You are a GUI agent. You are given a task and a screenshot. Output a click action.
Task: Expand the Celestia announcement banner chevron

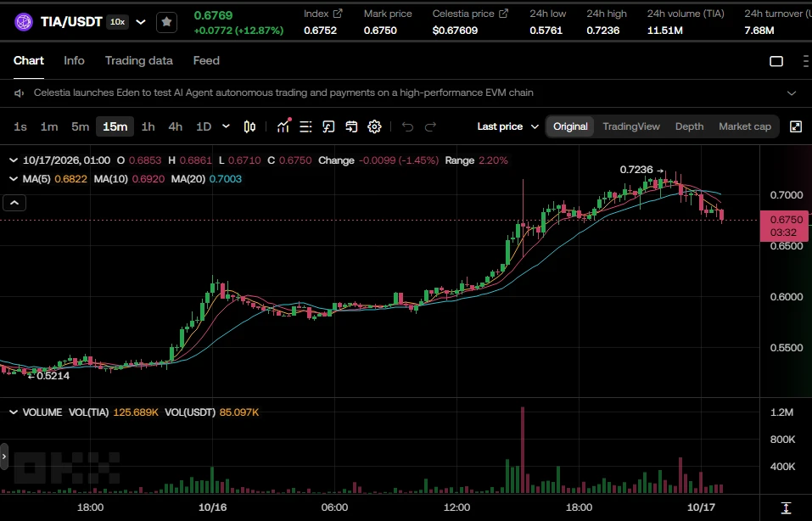792,93
